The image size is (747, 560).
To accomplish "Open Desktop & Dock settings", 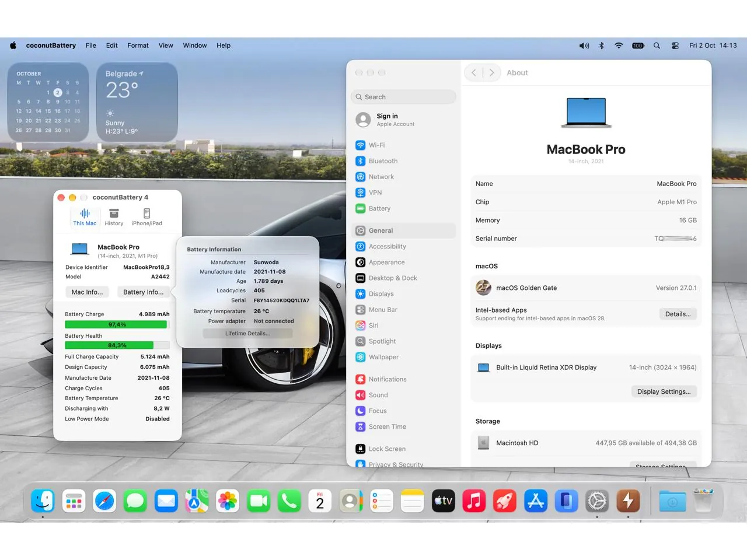I will (404, 278).
